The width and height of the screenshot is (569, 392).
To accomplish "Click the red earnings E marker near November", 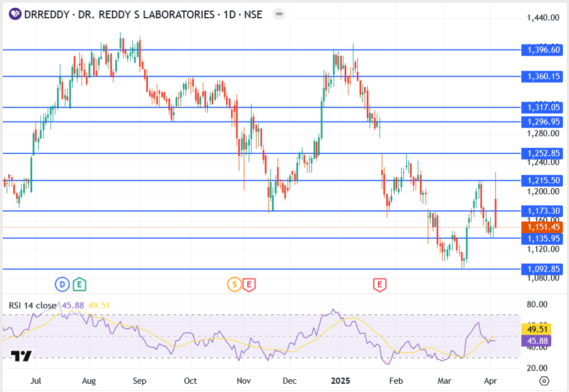I will click(x=249, y=285).
